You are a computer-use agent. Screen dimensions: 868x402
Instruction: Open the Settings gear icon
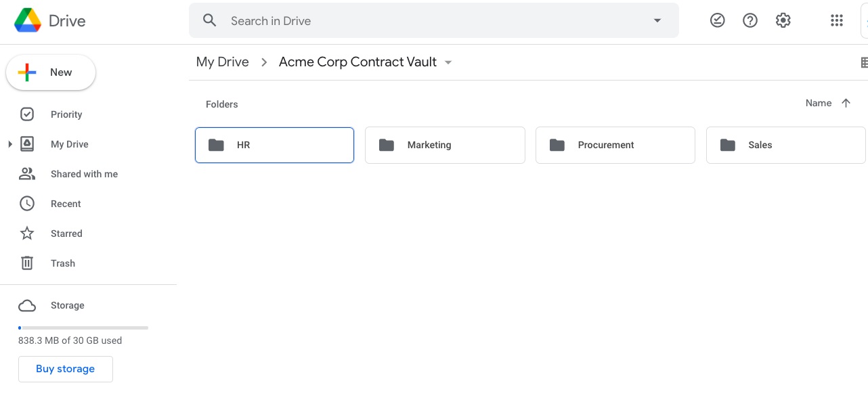pos(783,20)
